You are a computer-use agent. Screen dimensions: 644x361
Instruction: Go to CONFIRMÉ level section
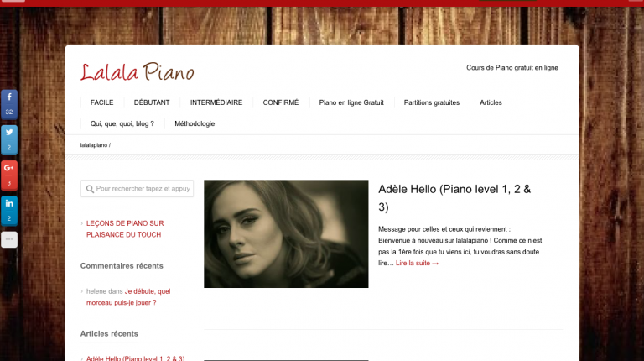(281, 102)
